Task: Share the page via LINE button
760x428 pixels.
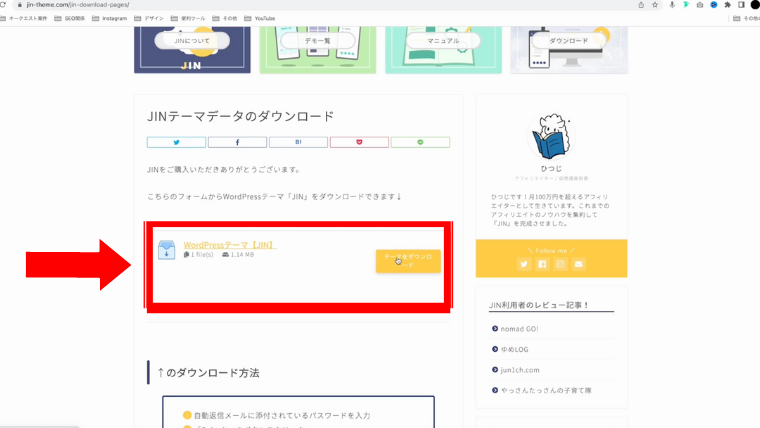Action: tap(420, 142)
